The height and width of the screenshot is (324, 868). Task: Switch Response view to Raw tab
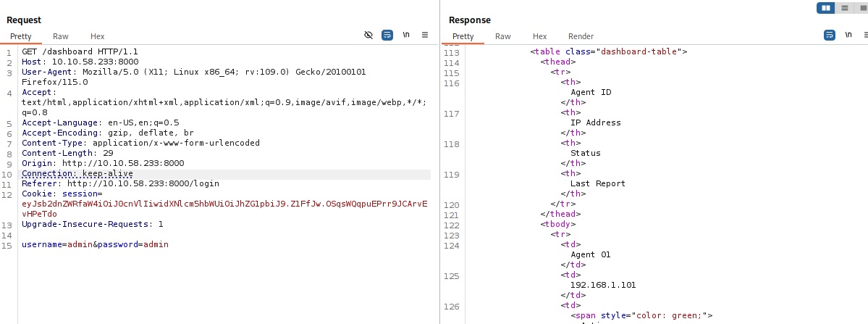[x=503, y=36]
